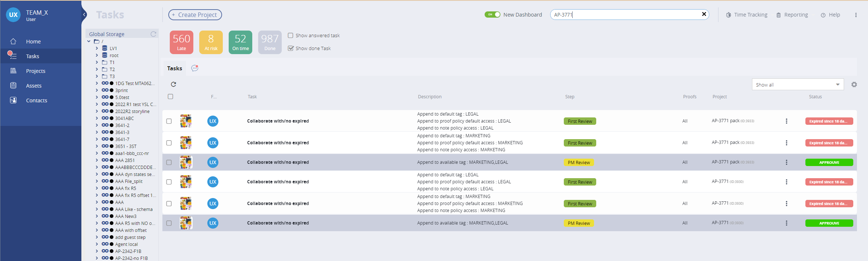
Task: Open row menu for AP-3771 pack LEGAL task
Action: click(787, 121)
